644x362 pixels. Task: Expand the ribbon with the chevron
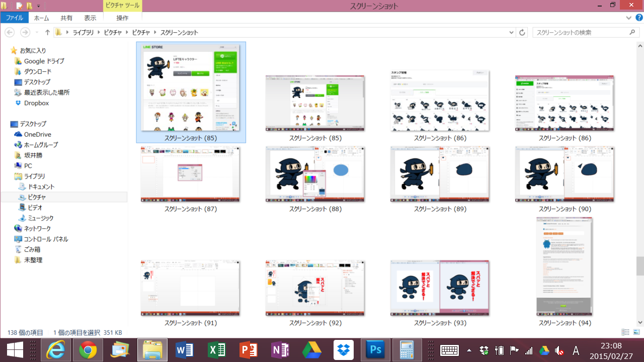click(x=629, y=18)
